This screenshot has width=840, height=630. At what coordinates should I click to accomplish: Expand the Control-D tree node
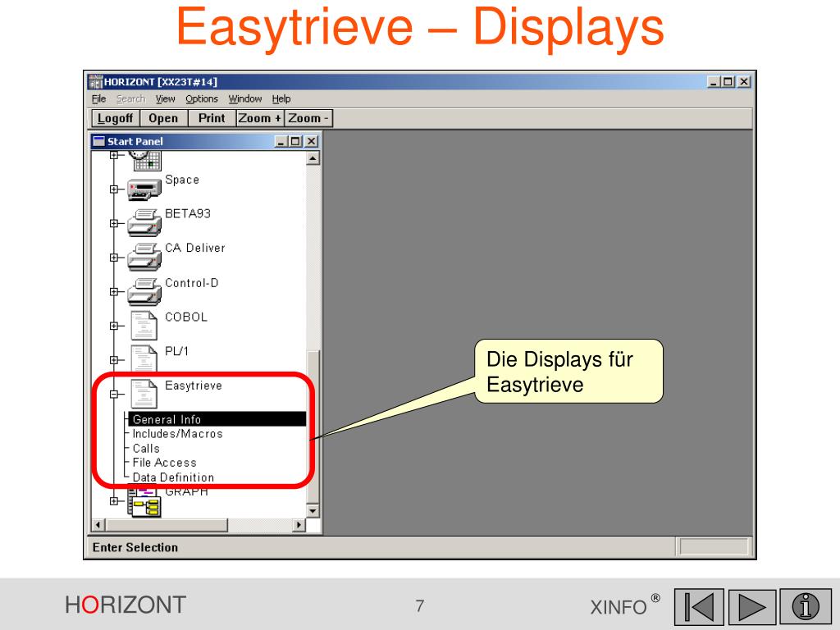[x=113, y=292]
